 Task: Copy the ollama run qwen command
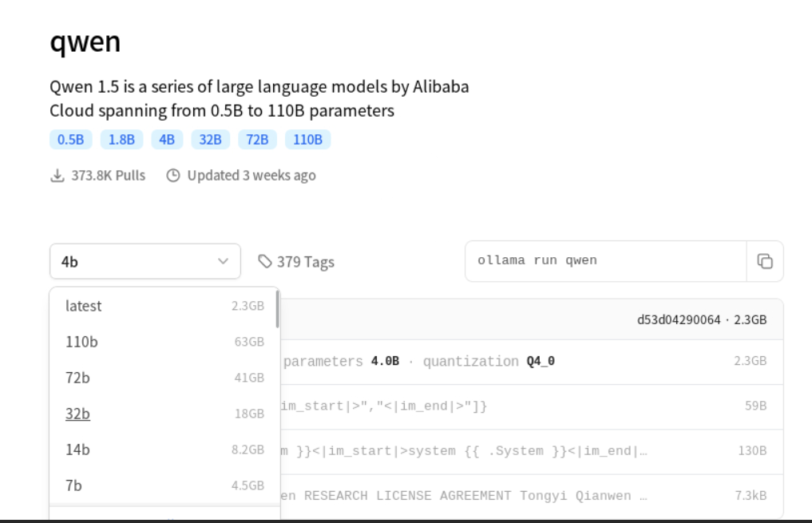[x=765, y=261]
